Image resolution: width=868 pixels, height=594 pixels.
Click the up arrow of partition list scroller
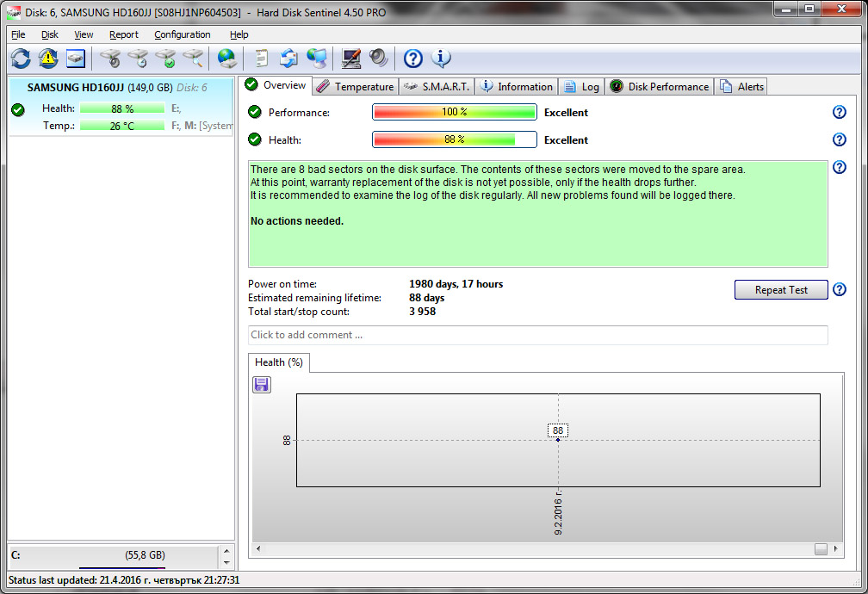point(226,551)
